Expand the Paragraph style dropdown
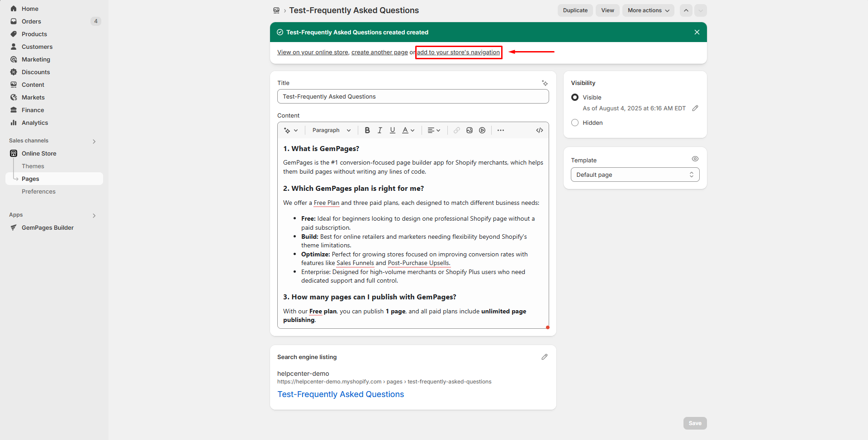The image size is (868, 440). pyautogui.click(x=331, y=130)
